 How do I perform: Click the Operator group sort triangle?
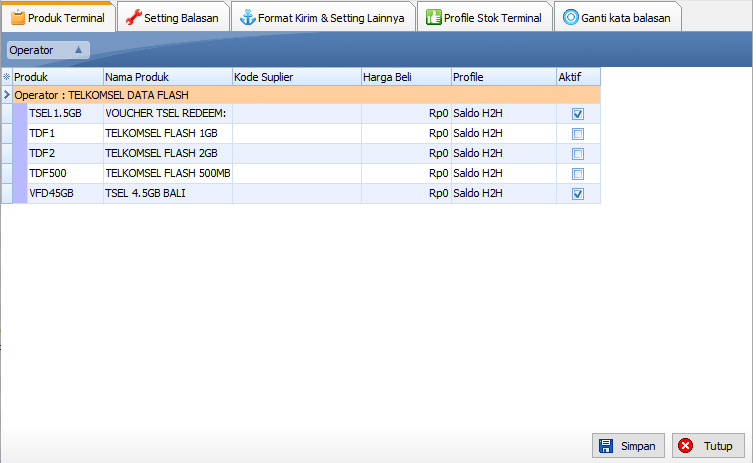79,49
